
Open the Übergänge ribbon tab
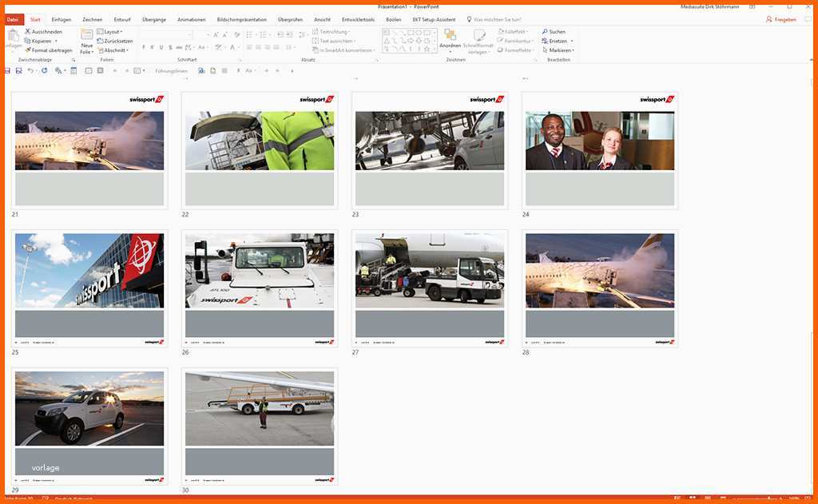point(154,19)
